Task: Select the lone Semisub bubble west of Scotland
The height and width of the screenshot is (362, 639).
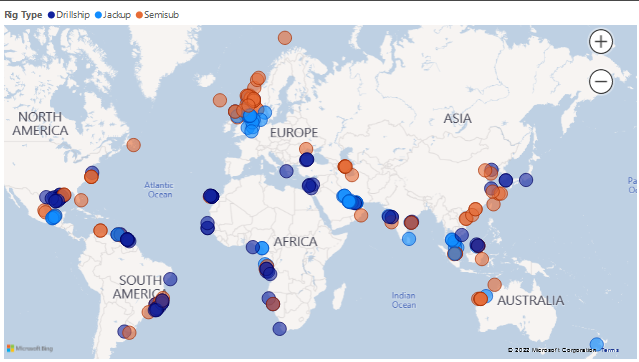Action: (x=220, y=100)
